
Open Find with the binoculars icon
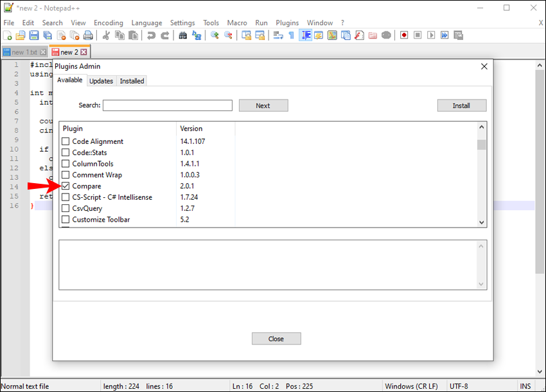coord(183,35)
